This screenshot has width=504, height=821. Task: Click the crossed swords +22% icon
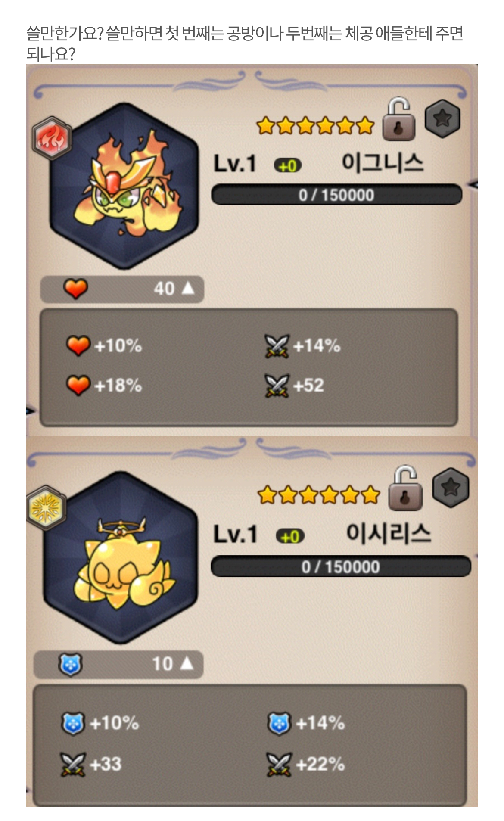pyautogui.click(x=279, y=765)
